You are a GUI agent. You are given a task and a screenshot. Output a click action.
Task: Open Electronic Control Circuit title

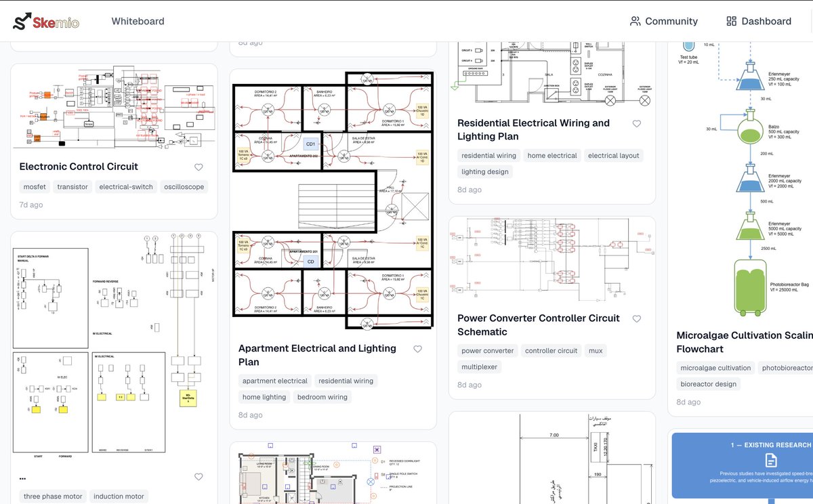tap(79, 167)
